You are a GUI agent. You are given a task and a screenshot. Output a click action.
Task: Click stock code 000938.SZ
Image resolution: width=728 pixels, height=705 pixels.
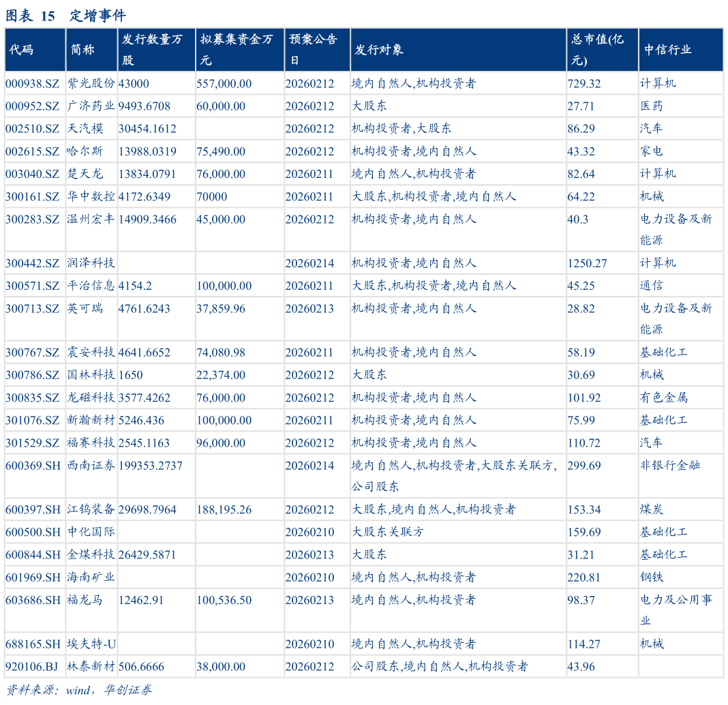click(33, 84)
